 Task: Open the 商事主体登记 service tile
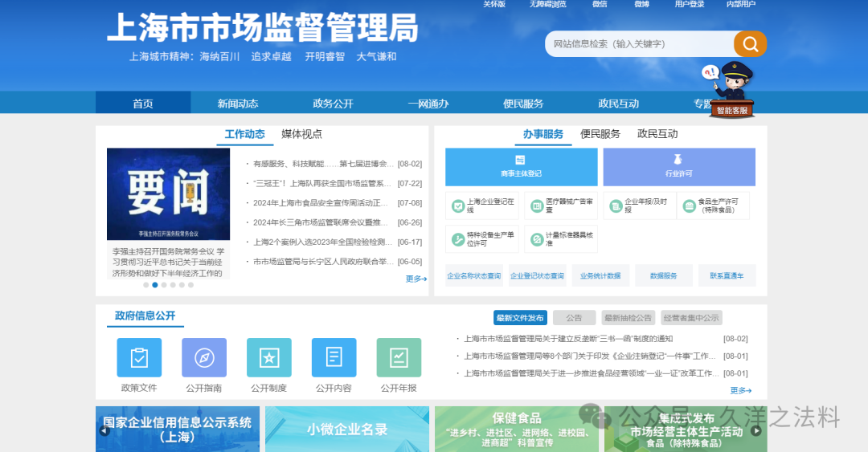click(x=521, y=166)
